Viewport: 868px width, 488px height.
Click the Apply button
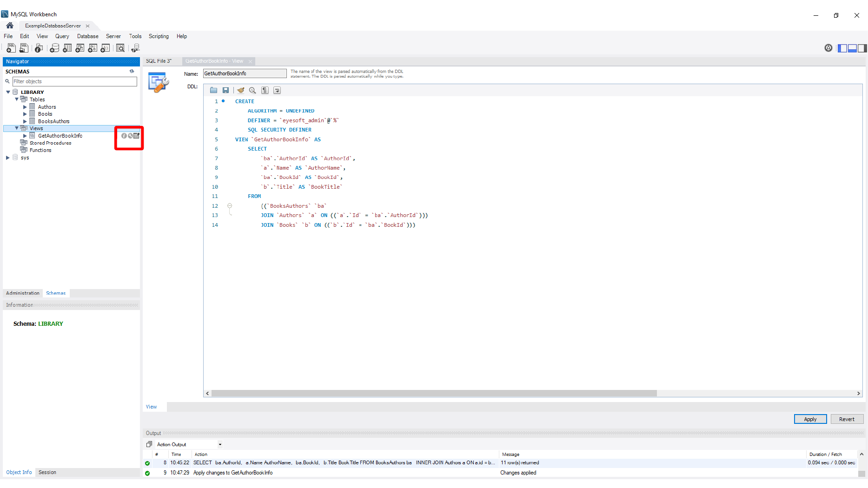(810, 419)
